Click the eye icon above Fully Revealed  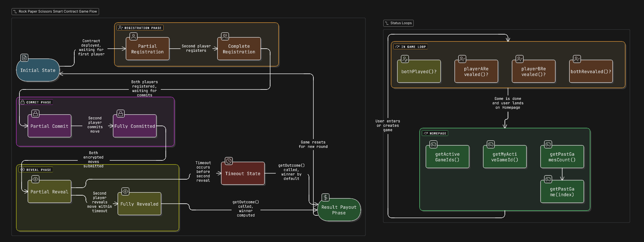coord(125,191)
